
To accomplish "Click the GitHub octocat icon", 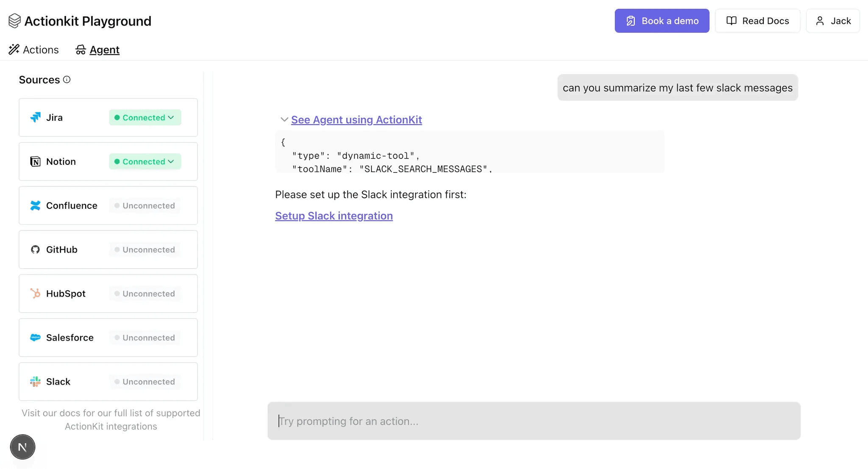I will click(x=36, y=250).
